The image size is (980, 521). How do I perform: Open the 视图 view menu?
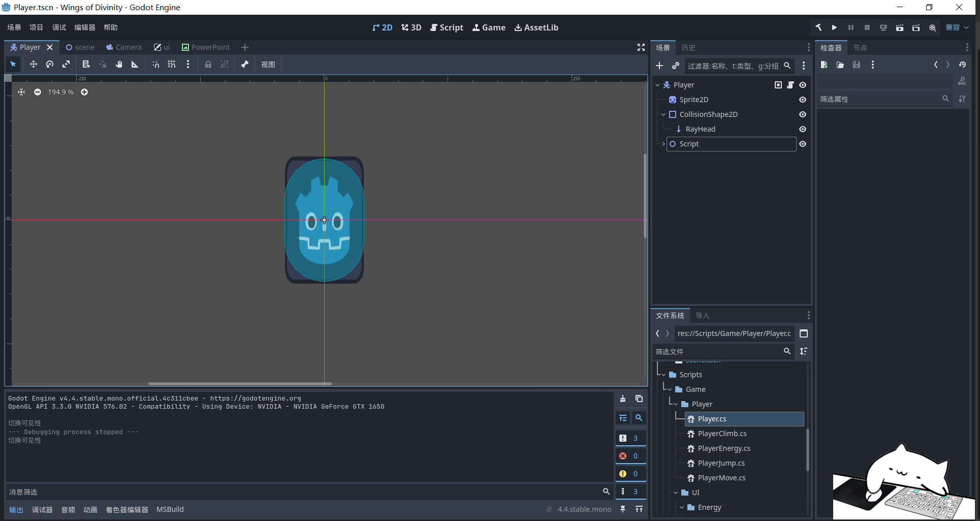(x=268, y=64)
